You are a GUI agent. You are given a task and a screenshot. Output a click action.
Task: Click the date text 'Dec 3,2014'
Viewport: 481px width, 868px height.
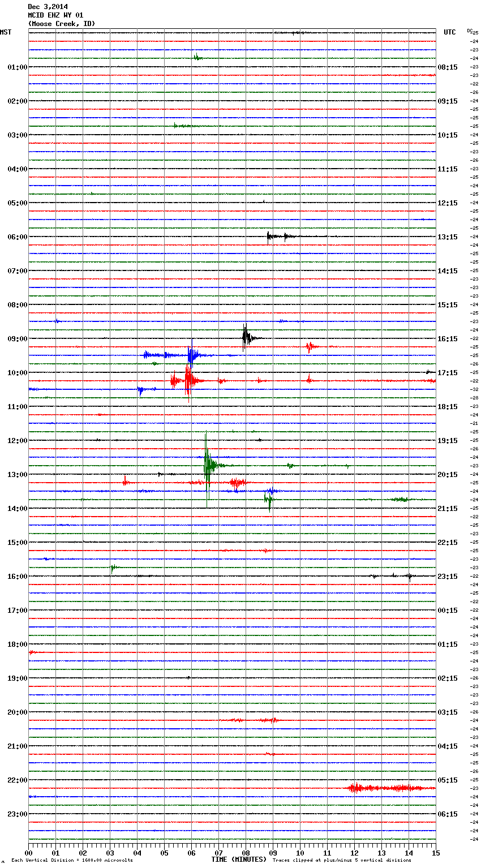(48, 7)
